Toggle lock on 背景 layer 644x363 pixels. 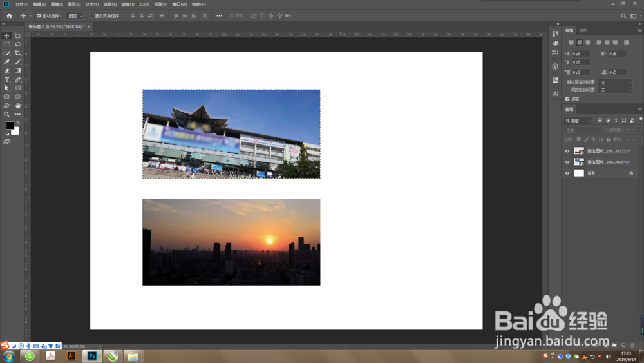[x=631, y=173]
